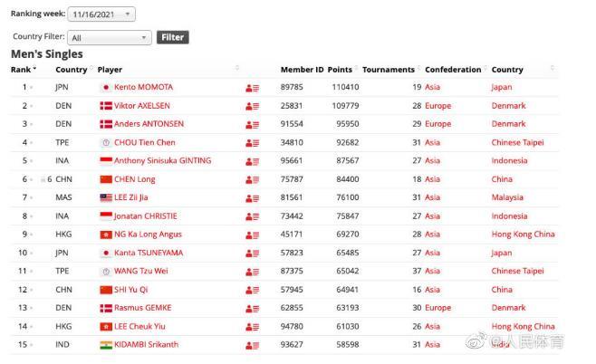
Task: Click the Men's Singles heading
Action: [x=47, y=54]
